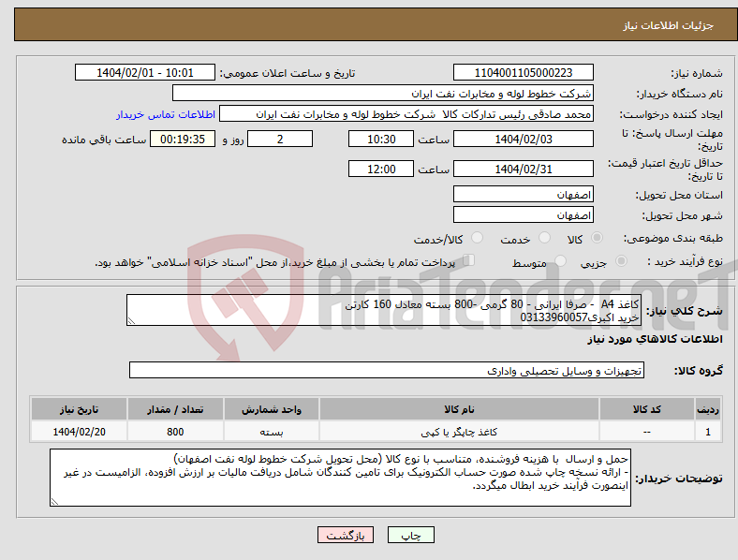Viewport: 738px width, 560px height.
Task: Click the quantity cell 800
Action: 175,432
